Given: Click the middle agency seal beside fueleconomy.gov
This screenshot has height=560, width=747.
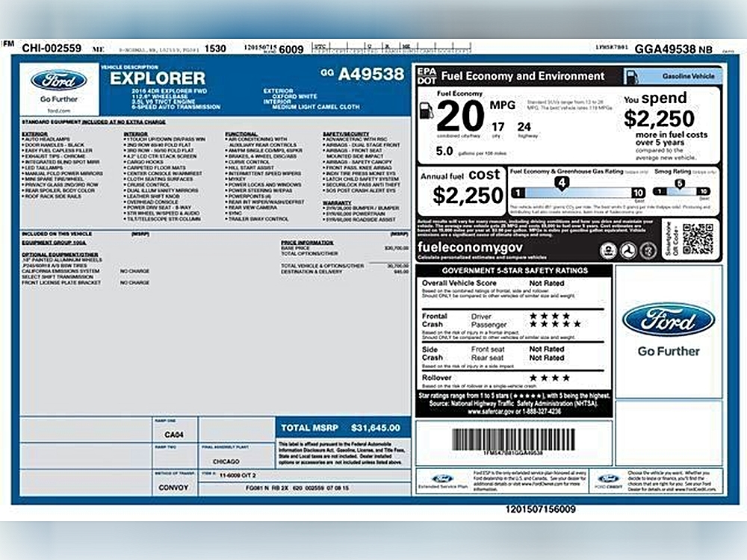Looking at the screenshot, I should (628, 250).
